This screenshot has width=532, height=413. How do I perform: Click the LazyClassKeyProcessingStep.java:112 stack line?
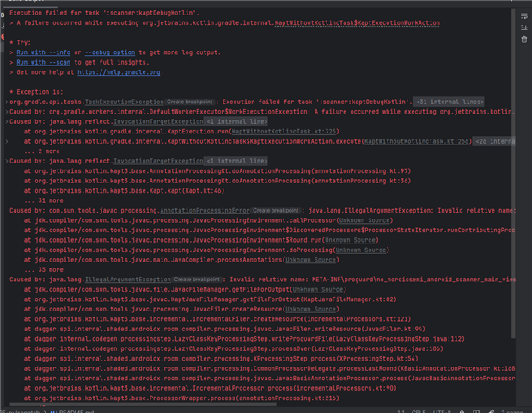[x=244, y=339]
